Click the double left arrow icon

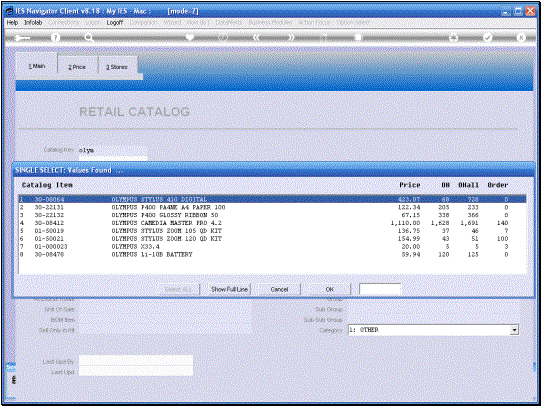(x=256, y=38)
